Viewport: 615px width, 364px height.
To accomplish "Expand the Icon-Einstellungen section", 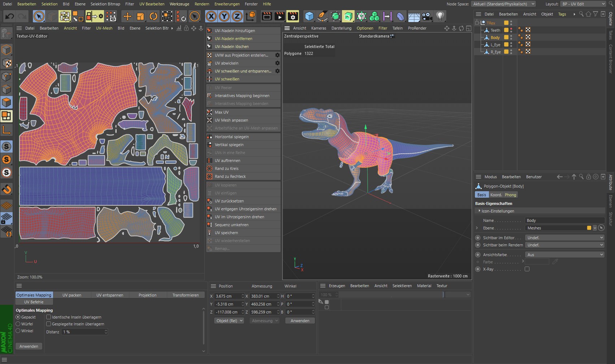I will (480, 211).
